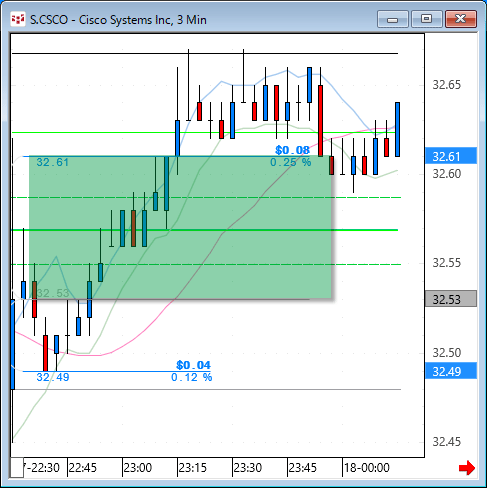The width and height of the screenshot is (487, 488).
Task: Click the 18-00:00 time axis label
Action: (367, 468)
